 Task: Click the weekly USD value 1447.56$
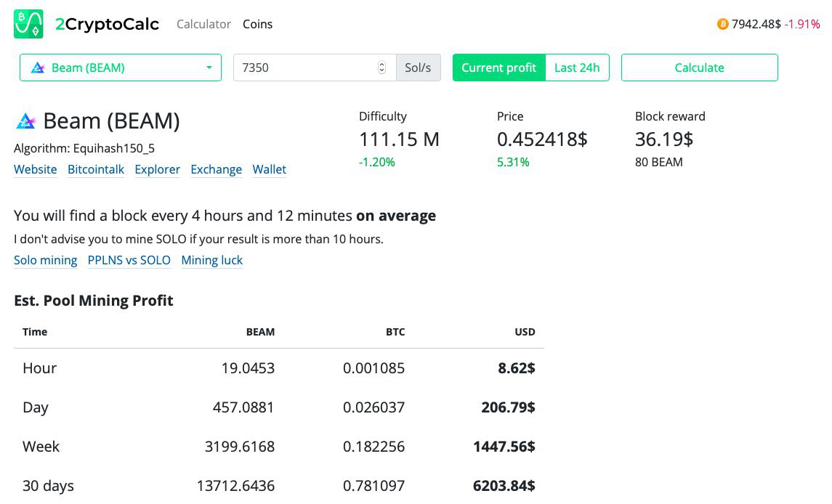point(504,447)
